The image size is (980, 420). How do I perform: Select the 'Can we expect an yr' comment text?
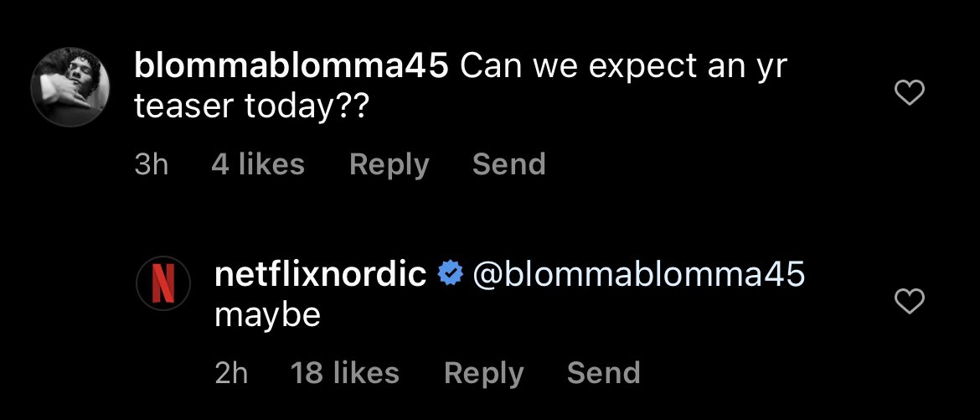(x=623, y=68)
